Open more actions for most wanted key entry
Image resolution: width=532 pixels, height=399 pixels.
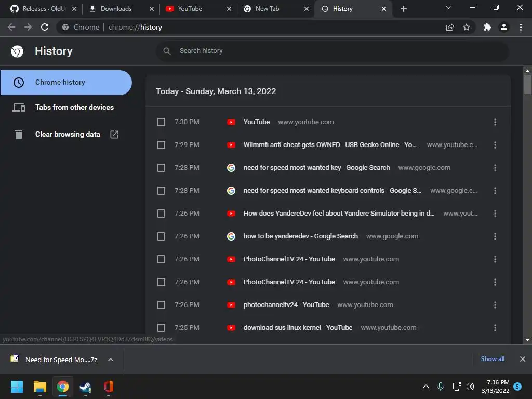pyautogui.click(x=495, y=168)
